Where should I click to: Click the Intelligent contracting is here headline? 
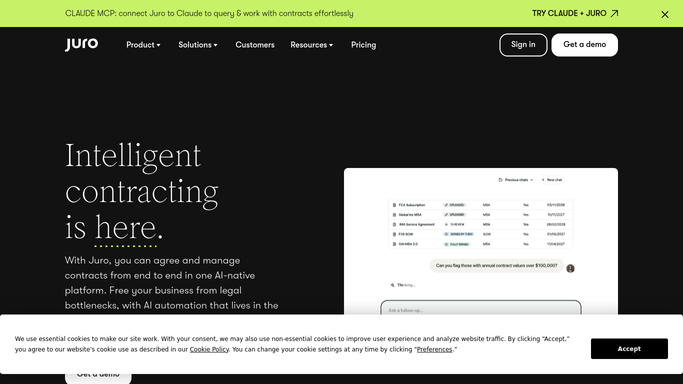(142, 192)
